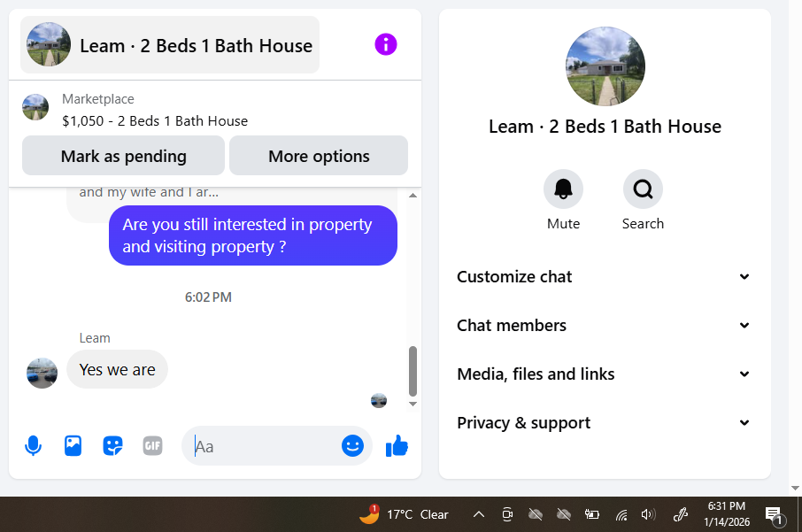This screenshot has width=802, height=532.
Task: Open the GIF picker
Action: (x=152, y=445)
